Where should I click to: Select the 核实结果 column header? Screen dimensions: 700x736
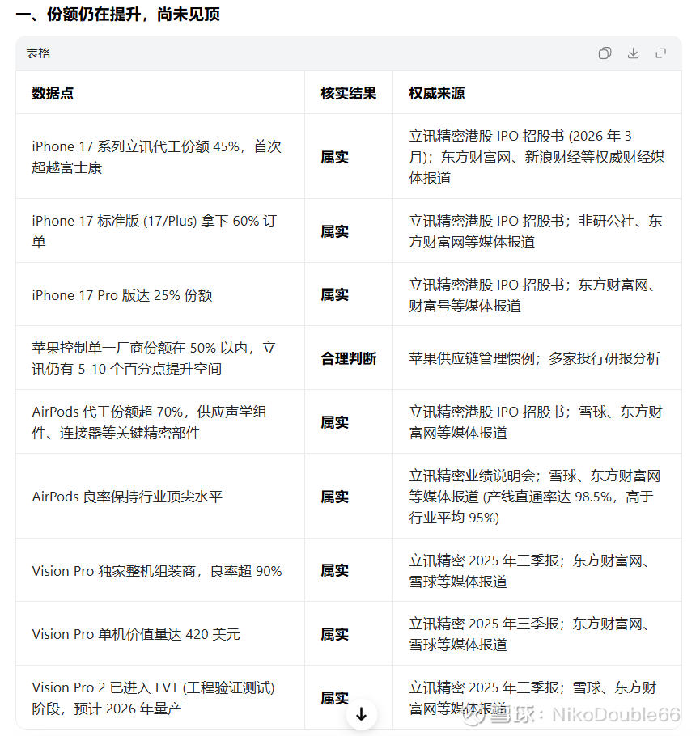point(349,93)
